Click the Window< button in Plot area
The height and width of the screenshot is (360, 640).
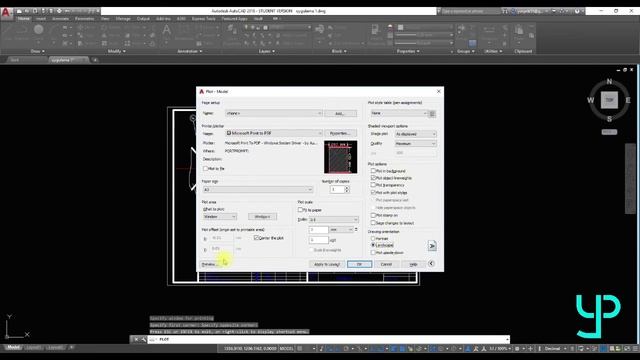262,217
